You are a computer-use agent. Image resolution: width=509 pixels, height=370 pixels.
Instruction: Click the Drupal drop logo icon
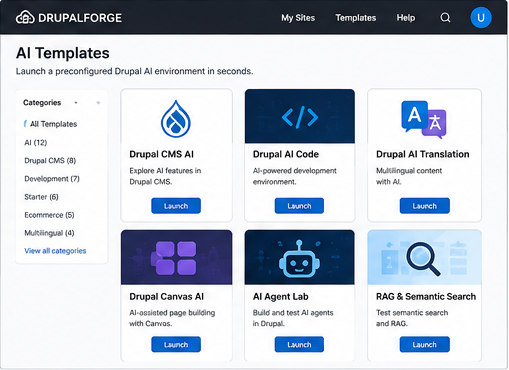[x=176, y=119]
